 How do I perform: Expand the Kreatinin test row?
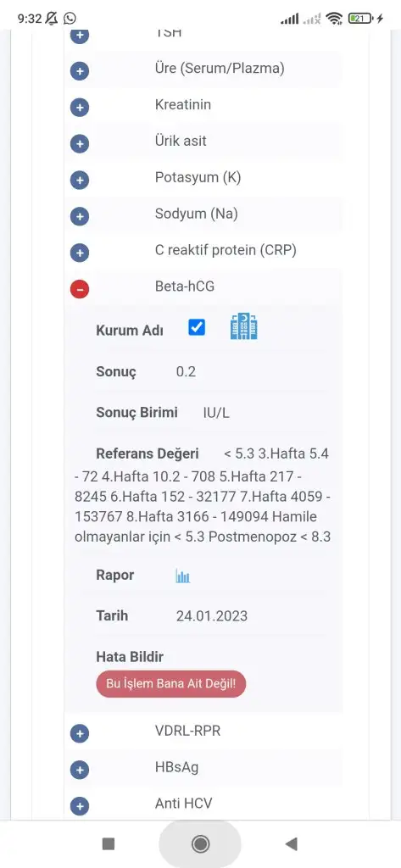click(80, 108)
